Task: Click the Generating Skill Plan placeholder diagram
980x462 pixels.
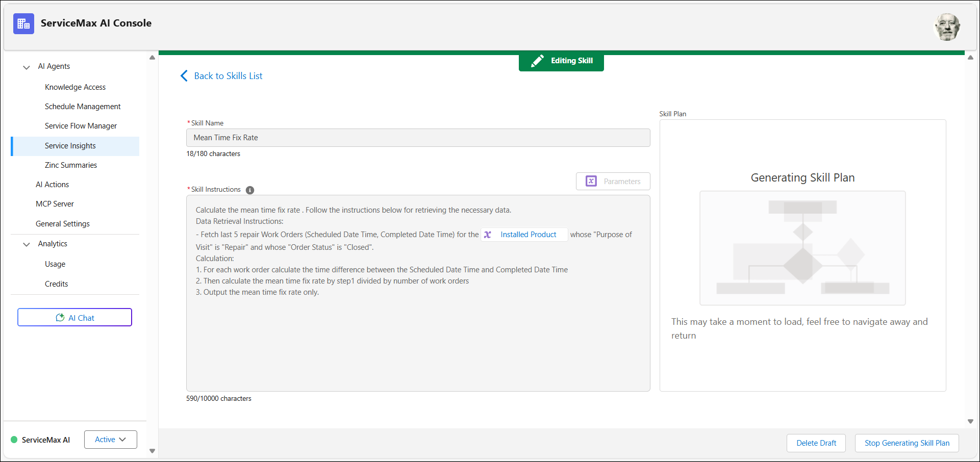Action: point(802,248)
